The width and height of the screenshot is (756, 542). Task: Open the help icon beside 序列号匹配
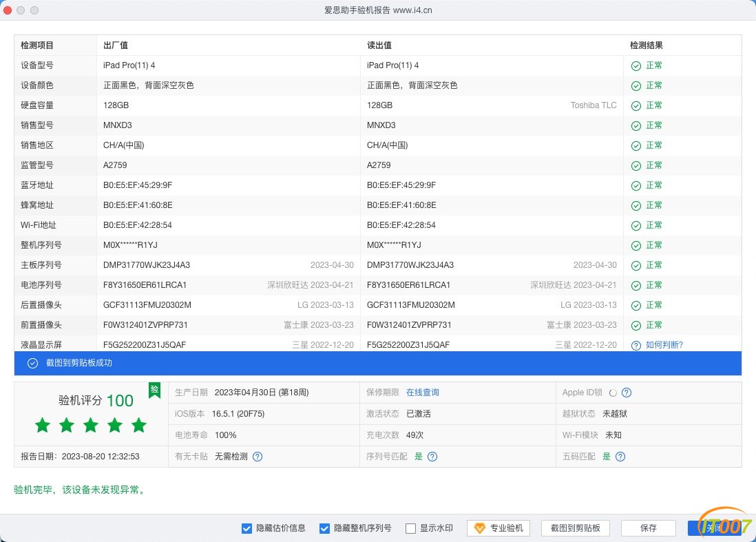click(432, 457)
